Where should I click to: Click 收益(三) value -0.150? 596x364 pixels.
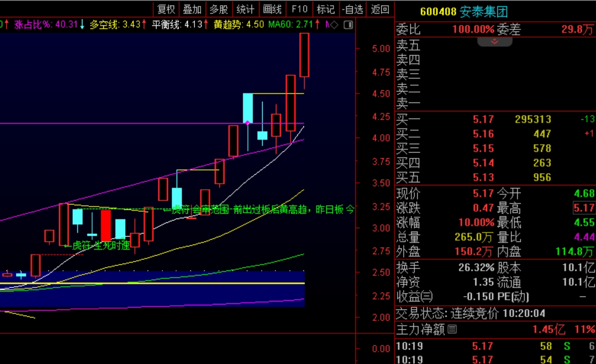click(478, 297)
